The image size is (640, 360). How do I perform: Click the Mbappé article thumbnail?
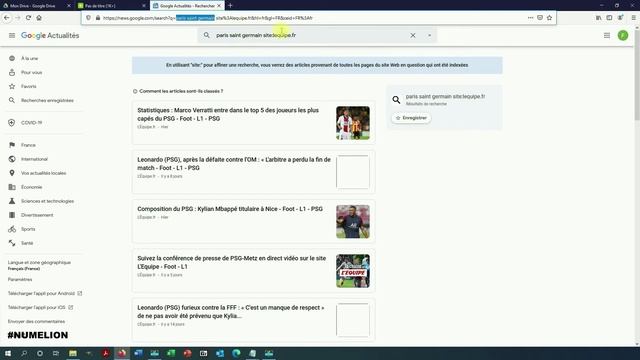[x=353, y=222]
